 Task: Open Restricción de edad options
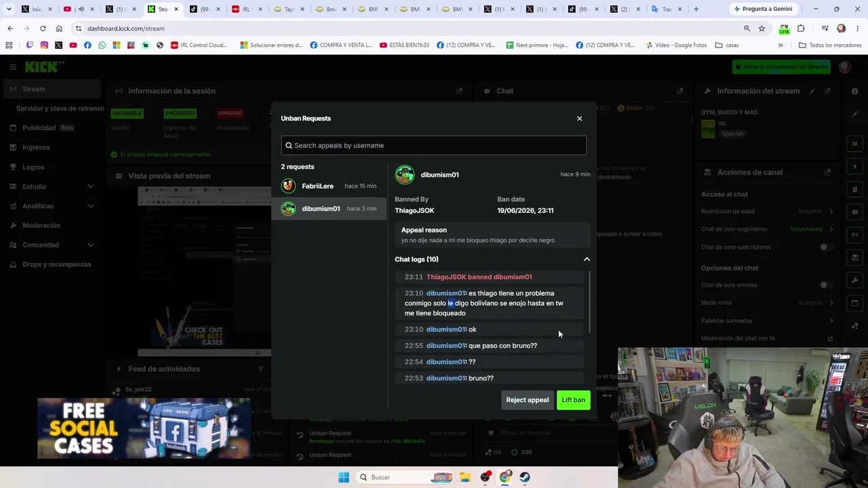pyautogui.click(x=767, y=211)
